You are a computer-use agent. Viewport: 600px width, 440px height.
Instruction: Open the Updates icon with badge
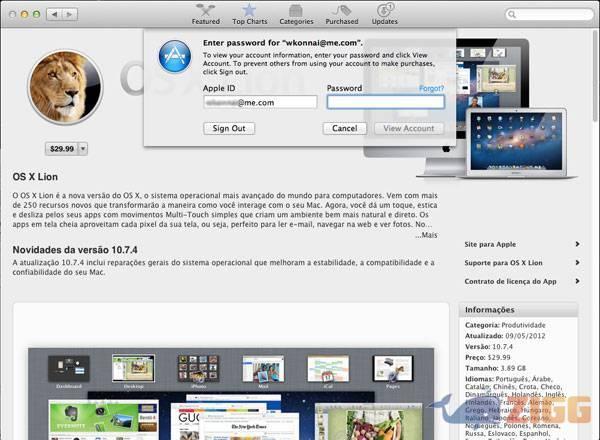tap(385, 10)
